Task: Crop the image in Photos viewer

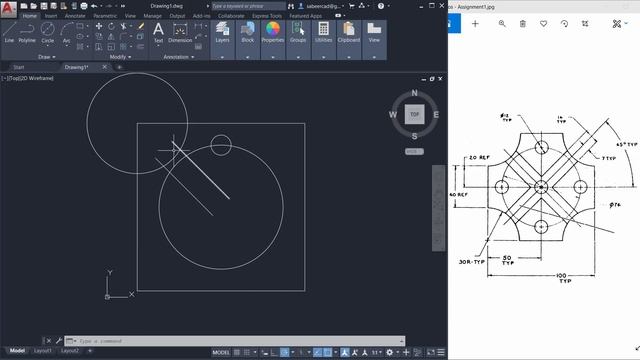Action: click(585, 24)
